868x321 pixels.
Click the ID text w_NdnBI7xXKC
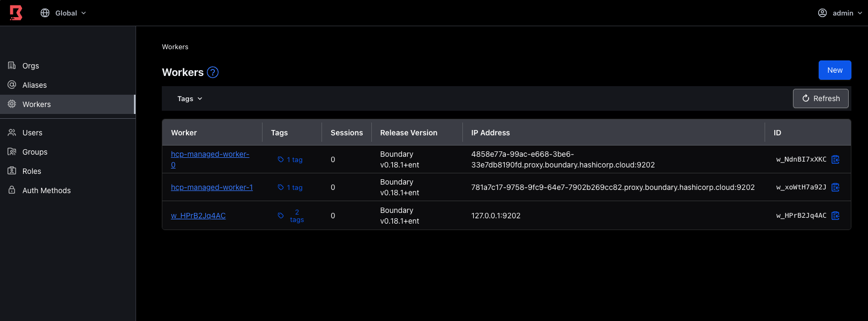pos(802,159)
